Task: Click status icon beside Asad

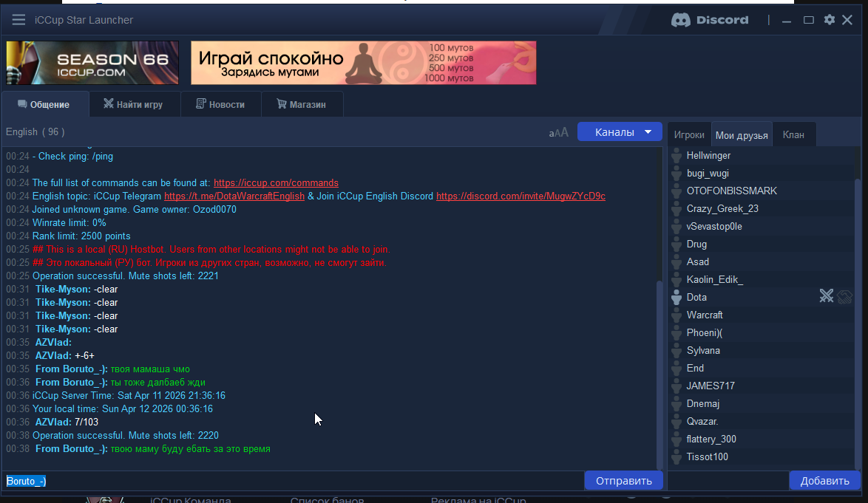Action: tap(677, 262)
